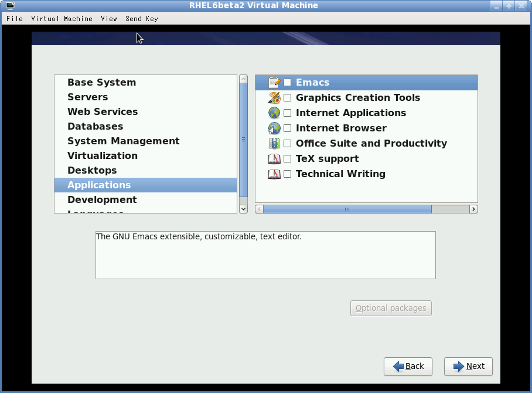Click the Internet Browser globe icon
Viewport: 532px width, 393px height.
(x=274, y=128)
